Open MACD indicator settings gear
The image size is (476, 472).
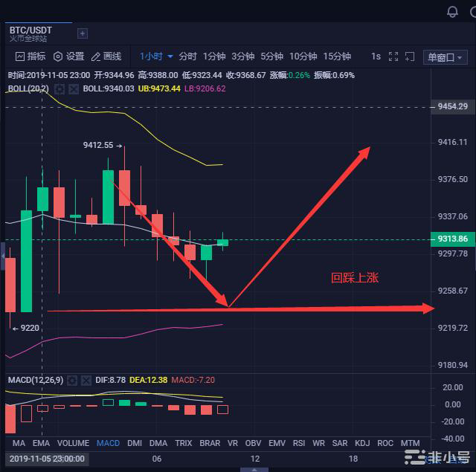pyautogui.click(x=72, y=381)
